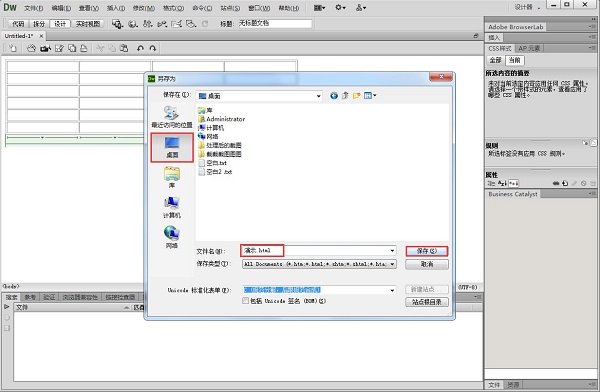This screenshot has width=600, height=392.
Task: Click the attach style sheet link icon
Action: [x=557, y=183]
